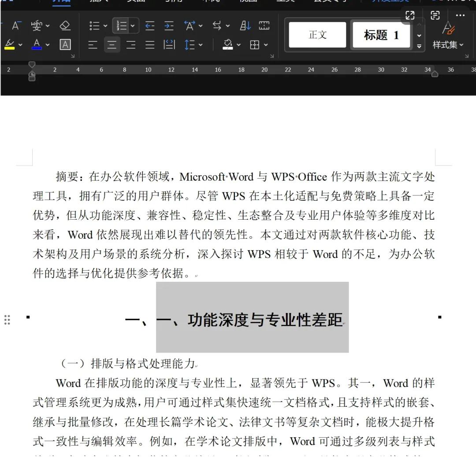
Task: Open the three-dot more options menu
Action: [x=460, y=15]
